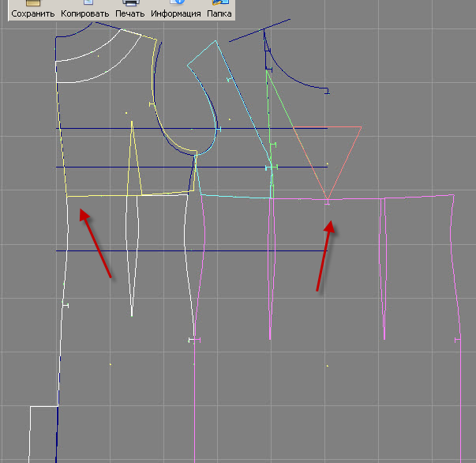
Task: Click the Копировать (Copy) toolbar icon
Action: [85, 9]
